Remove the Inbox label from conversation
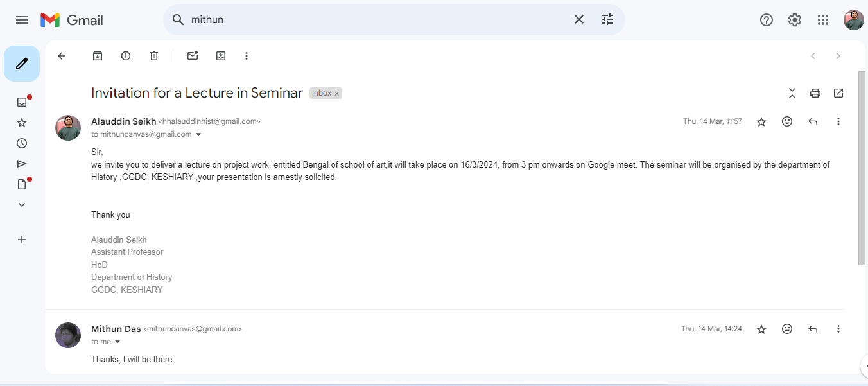Image resolution: width=868 pixels, height=386 pixels. (x=336, y=94)
